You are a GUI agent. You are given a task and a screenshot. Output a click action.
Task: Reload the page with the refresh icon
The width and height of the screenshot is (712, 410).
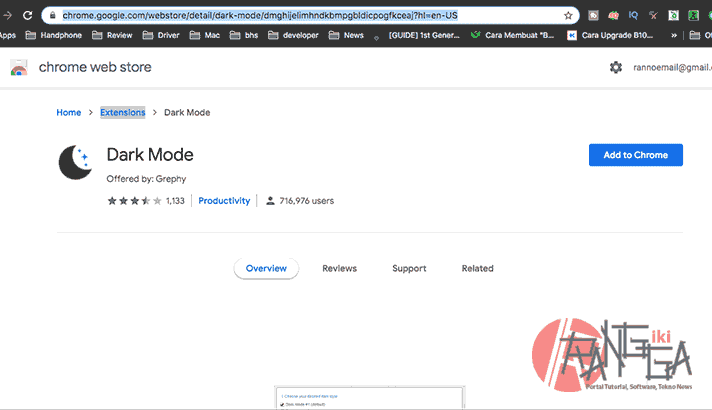point(28,15)
